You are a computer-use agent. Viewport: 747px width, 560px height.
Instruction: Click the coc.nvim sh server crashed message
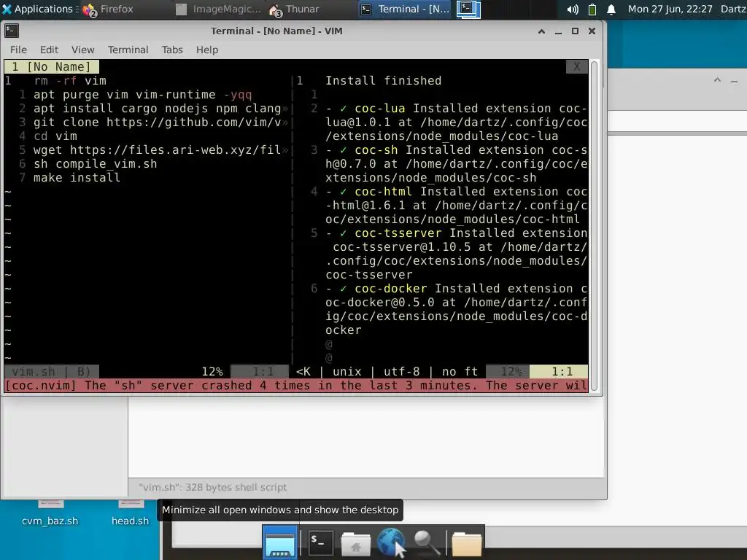click(x=296, y=385)
